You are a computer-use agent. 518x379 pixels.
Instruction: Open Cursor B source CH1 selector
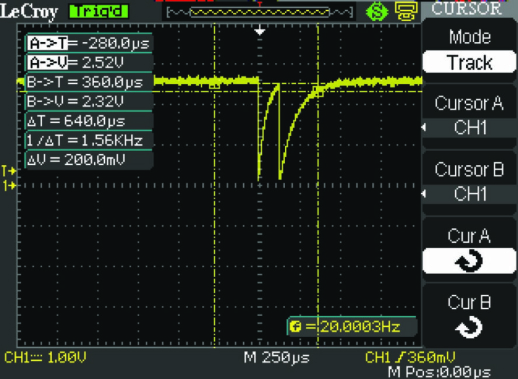click(x=470, y=194)
